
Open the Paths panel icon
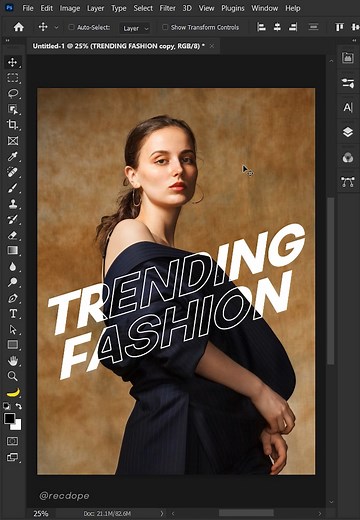[348, 182]
